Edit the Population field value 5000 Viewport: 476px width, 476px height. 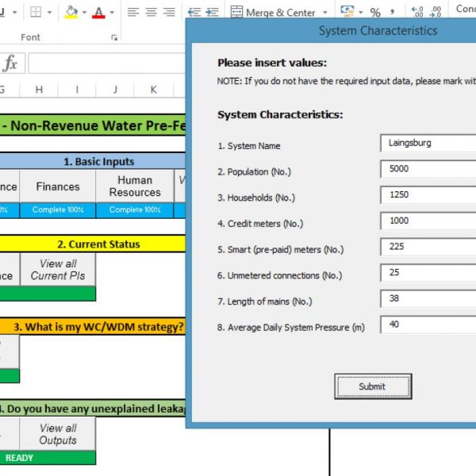pos(428,169)
